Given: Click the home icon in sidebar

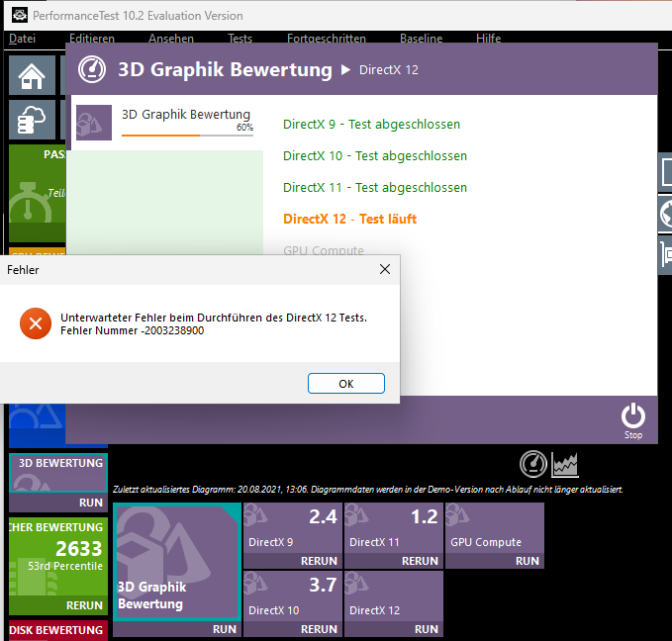Looking at the screenshot, I should pyautogui.click(x=32, y=76).
